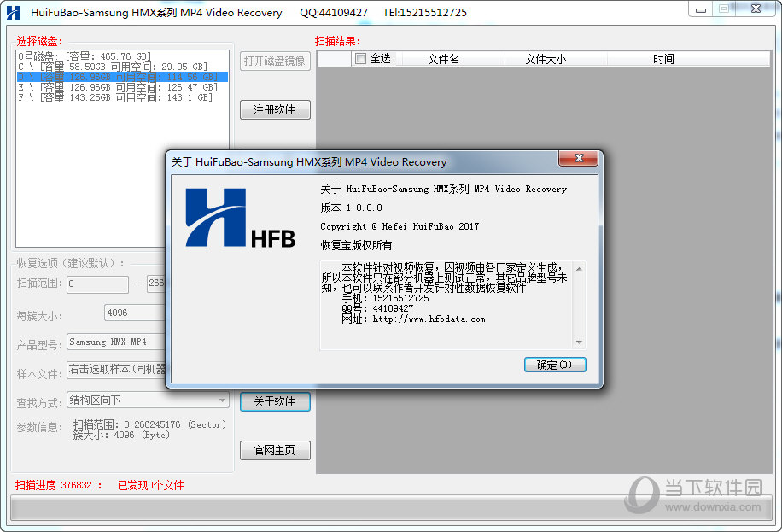Click the 恢复宝版权所有 text
This screenshot has height=532, width=782.
(356, 245)
